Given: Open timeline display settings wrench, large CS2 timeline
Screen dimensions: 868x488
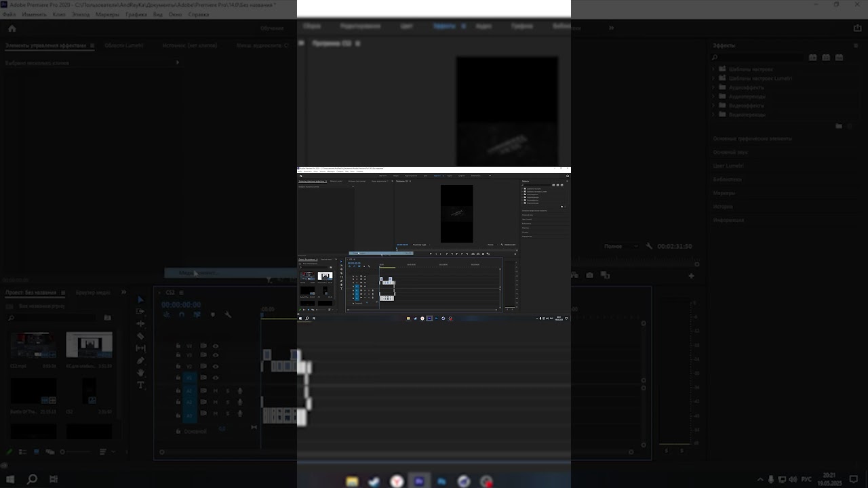Looking at the screenshot, I should (228, 314).
